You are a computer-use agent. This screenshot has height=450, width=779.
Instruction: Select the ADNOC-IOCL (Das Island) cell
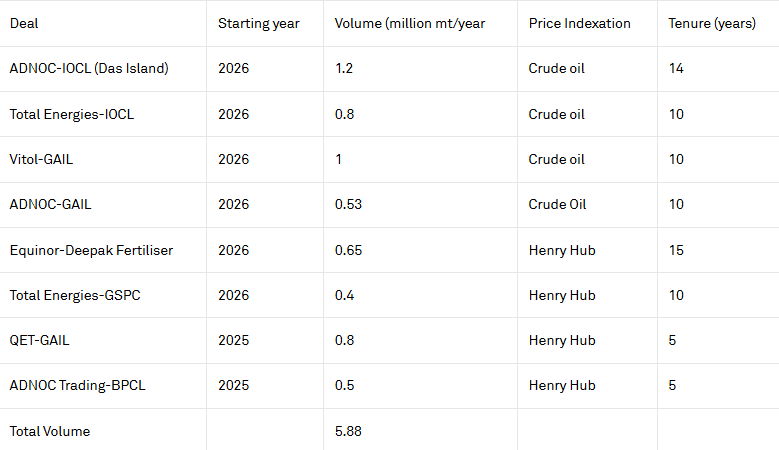(88, 69)
